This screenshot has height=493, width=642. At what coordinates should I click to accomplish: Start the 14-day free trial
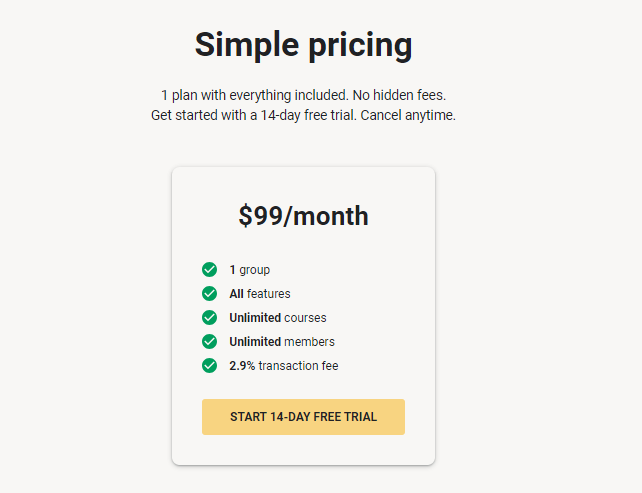click(303, 417)
